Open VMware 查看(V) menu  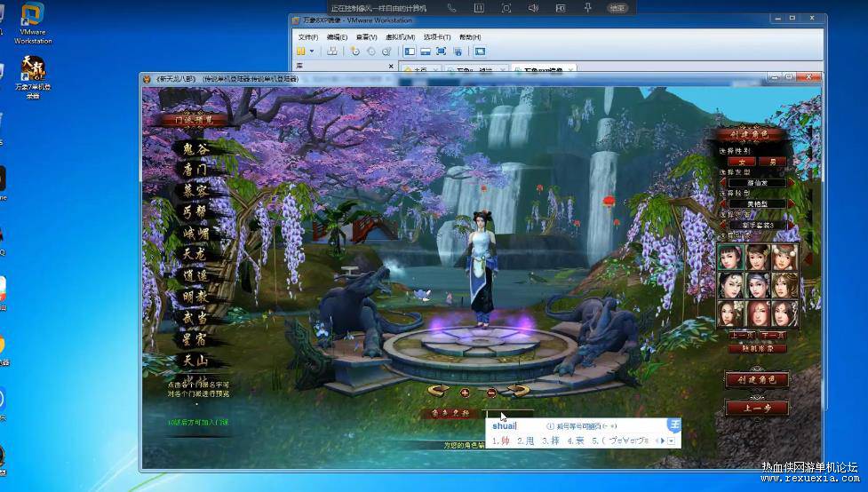(366, 37)
